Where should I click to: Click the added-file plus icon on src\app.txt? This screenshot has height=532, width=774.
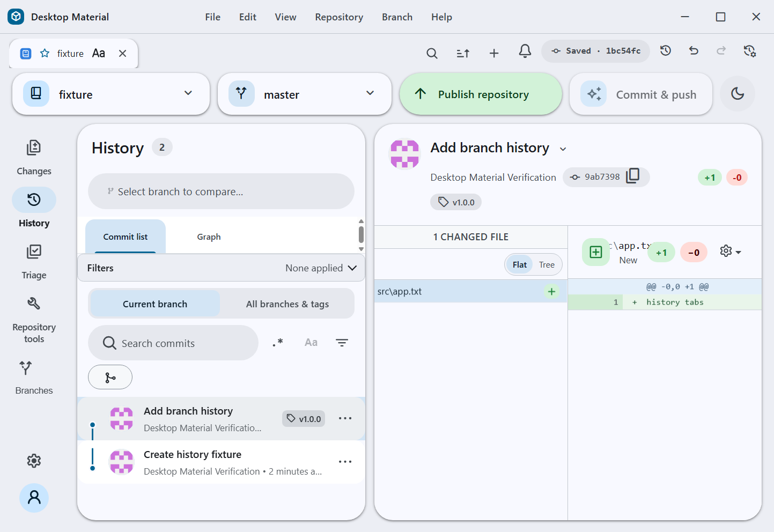coord(551,291)
